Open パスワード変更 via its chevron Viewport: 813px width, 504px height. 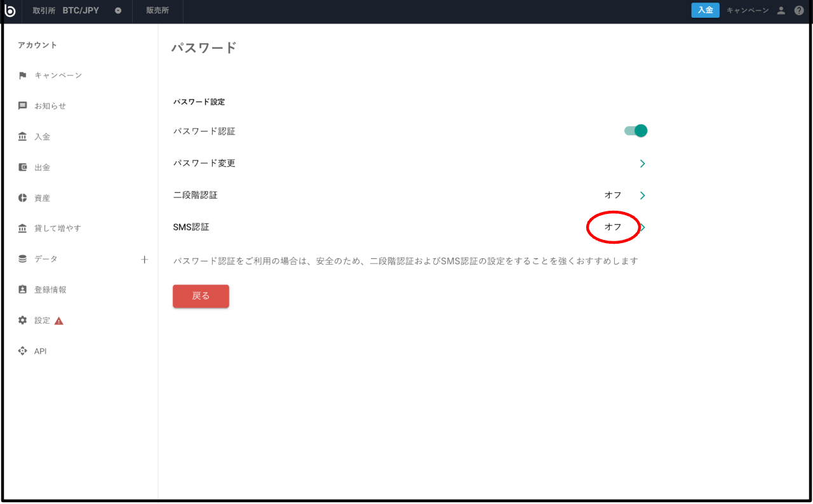642,163
